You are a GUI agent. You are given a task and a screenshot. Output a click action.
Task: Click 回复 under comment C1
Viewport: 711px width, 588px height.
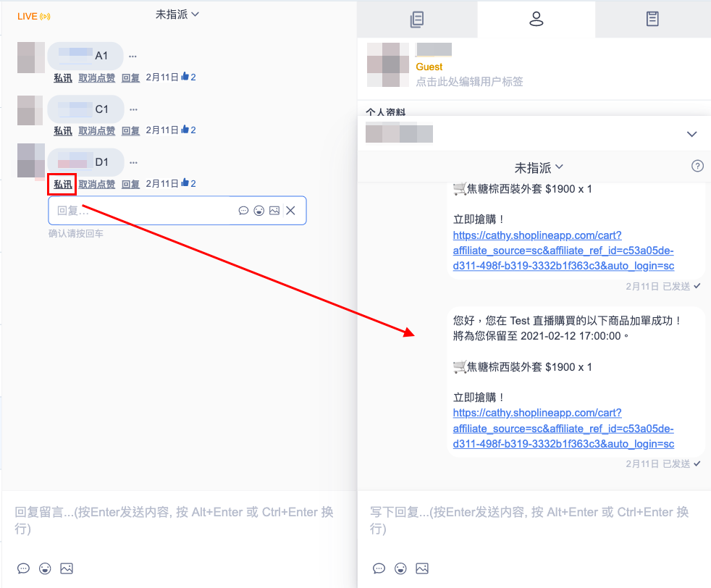[130, 131]
